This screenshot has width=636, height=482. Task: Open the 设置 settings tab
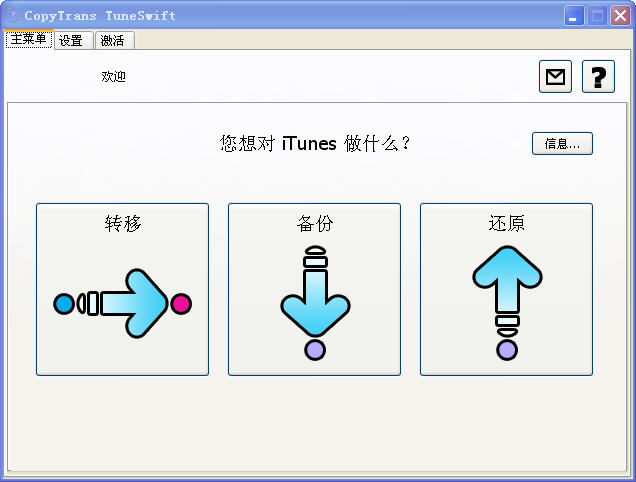(x=73, y=41)
